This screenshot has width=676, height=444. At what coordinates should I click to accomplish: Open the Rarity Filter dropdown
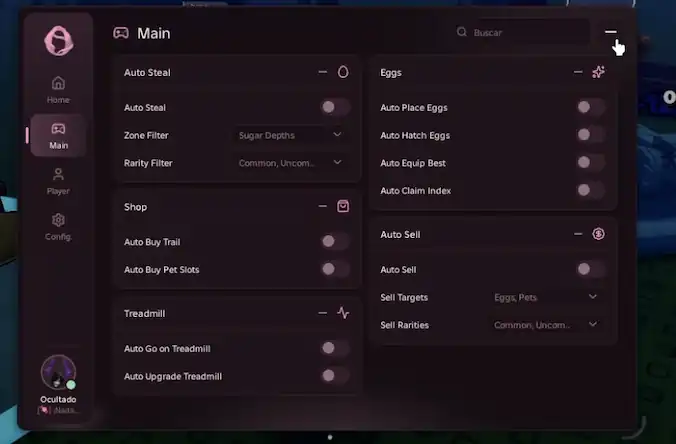(290, 163)
